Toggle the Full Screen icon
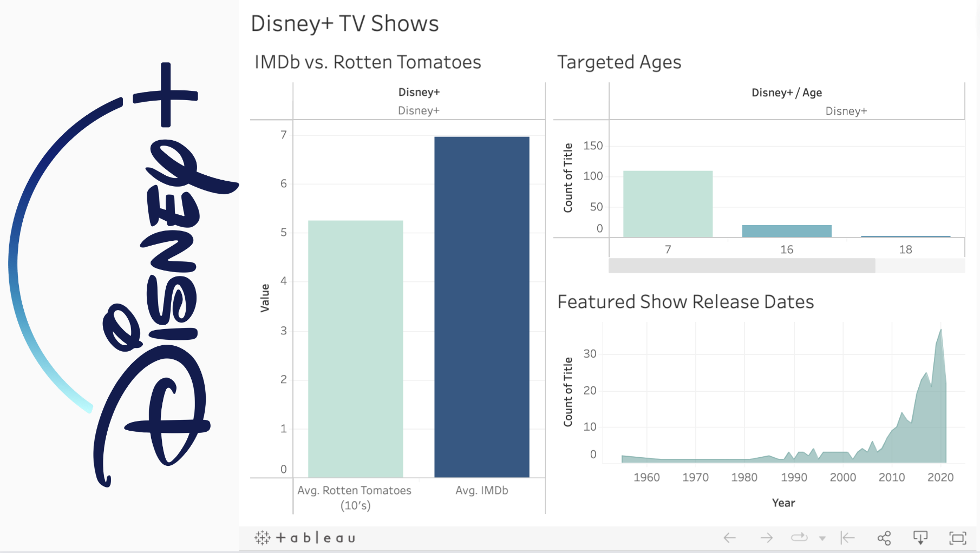 958,538
